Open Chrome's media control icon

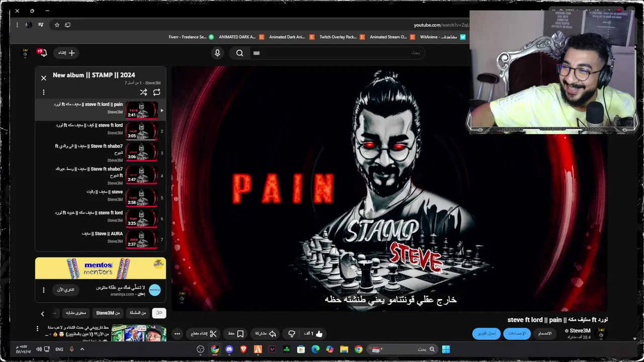click(x=41, y=25)
